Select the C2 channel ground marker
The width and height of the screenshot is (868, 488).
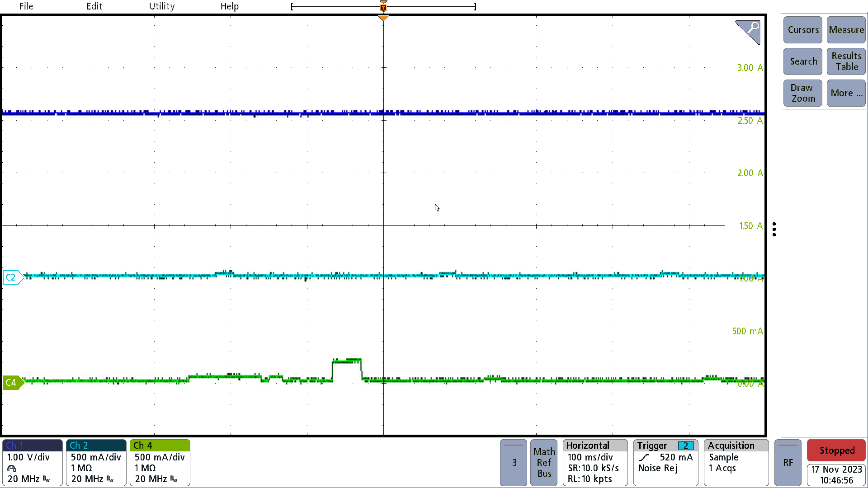click(12, 277)
